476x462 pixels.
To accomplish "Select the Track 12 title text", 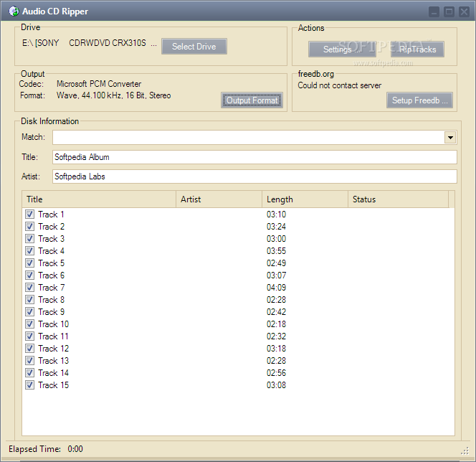I will 54,349.
